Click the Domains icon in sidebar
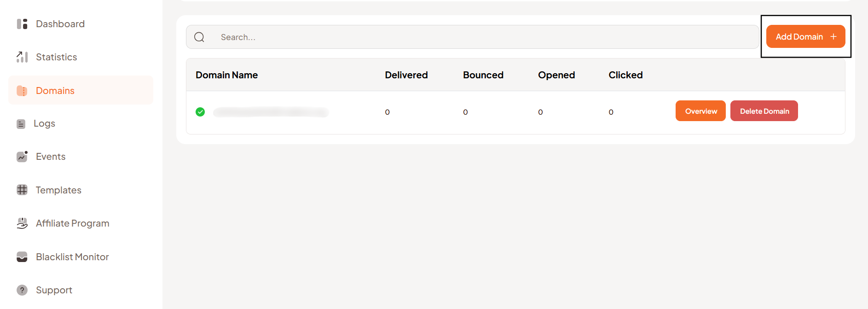This screenshot has height=309, width=868. click(22, 90)
